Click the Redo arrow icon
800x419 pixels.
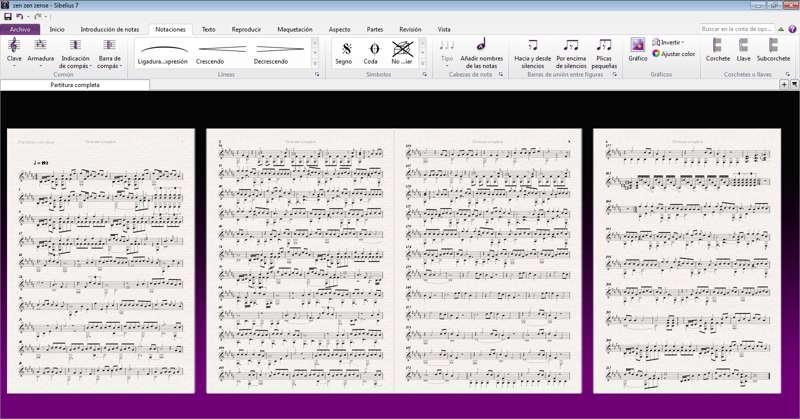38,17
